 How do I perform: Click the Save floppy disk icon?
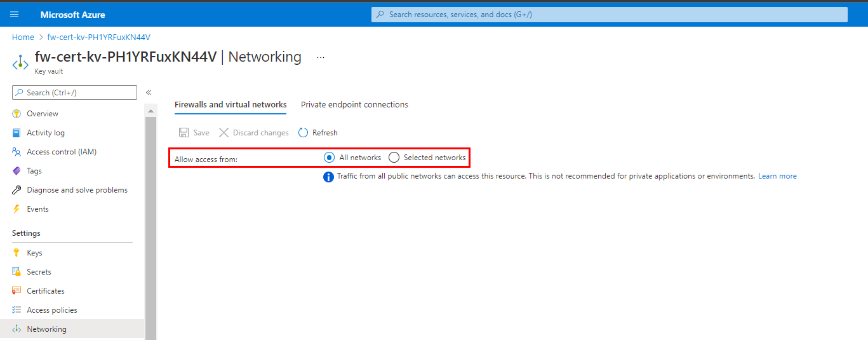(184, 133)
